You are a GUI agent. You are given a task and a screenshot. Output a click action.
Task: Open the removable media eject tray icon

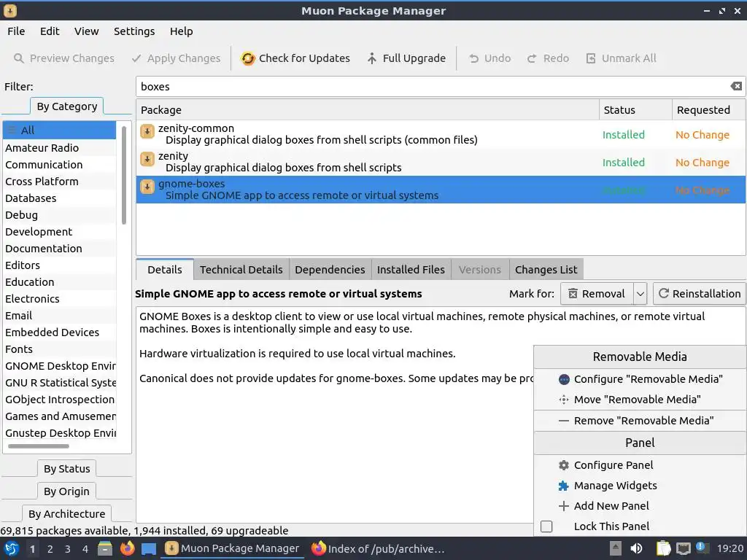616,548
